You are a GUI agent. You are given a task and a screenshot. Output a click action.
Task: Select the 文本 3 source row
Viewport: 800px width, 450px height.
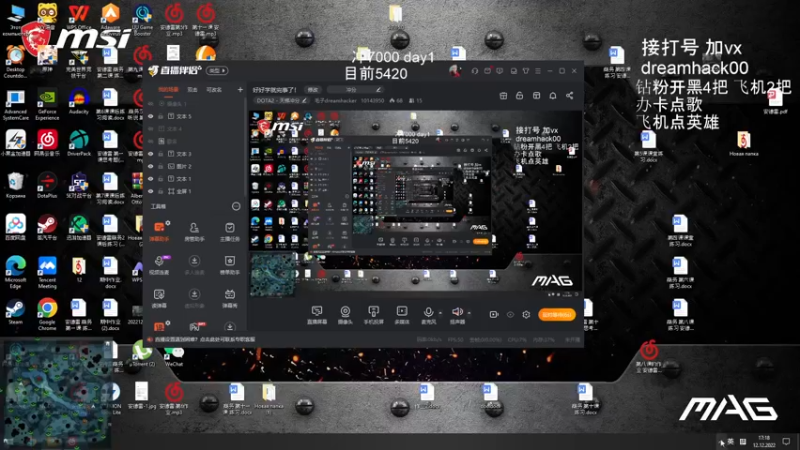[x=195, y=154]
